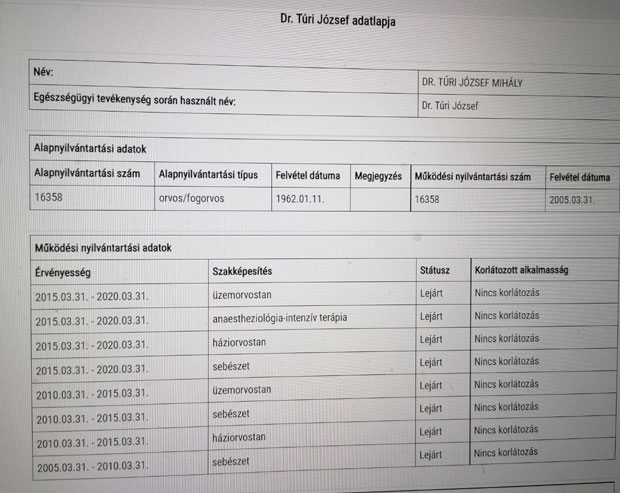This screenshot has width=620, height=493.
Task: Select the label 'Egészségügyi tevékenység során használt név:'
Action: [x=134, y=99]
